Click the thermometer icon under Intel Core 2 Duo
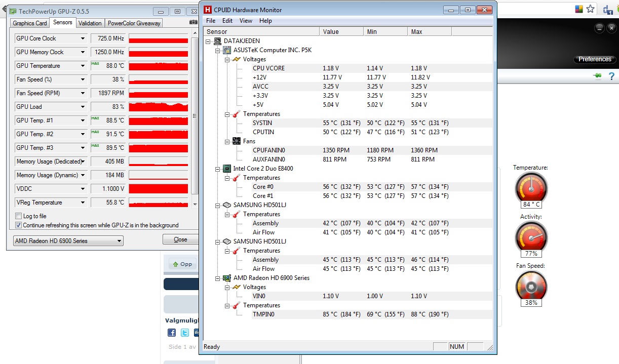Image resolution: width=619 pixels, height=364 pixels. point(237,178)
